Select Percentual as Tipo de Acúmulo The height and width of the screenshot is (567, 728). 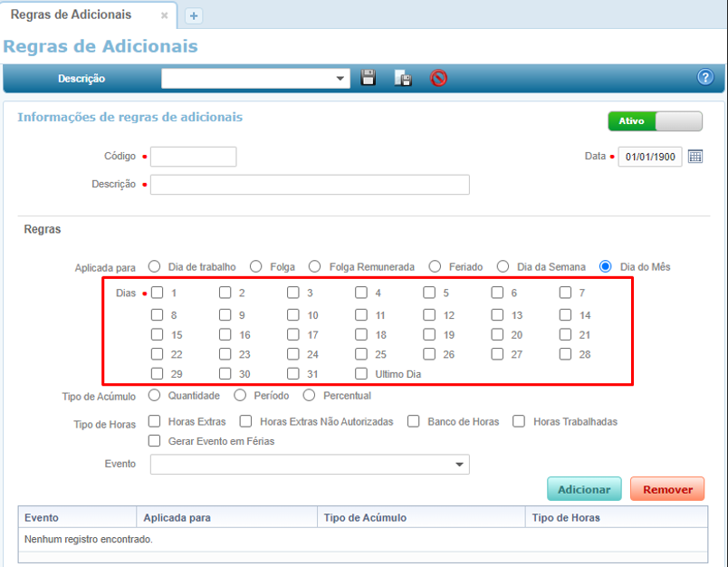[310, 395]
